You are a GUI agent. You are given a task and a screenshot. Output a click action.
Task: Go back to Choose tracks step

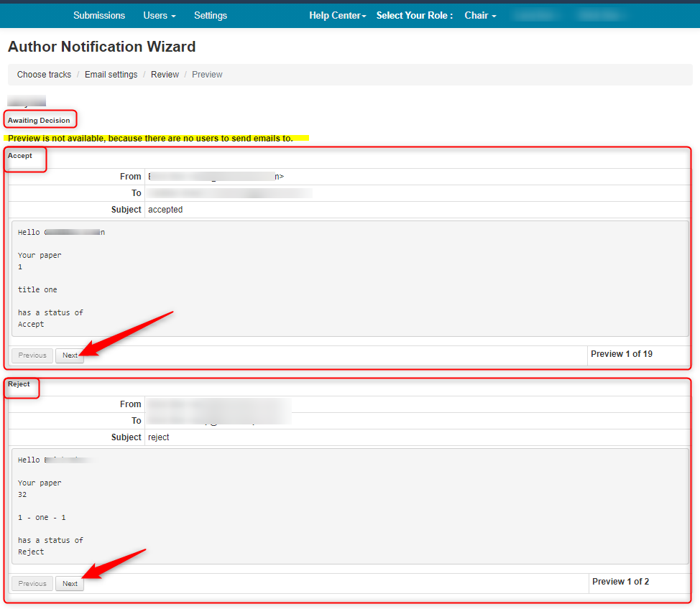point(45,75)
